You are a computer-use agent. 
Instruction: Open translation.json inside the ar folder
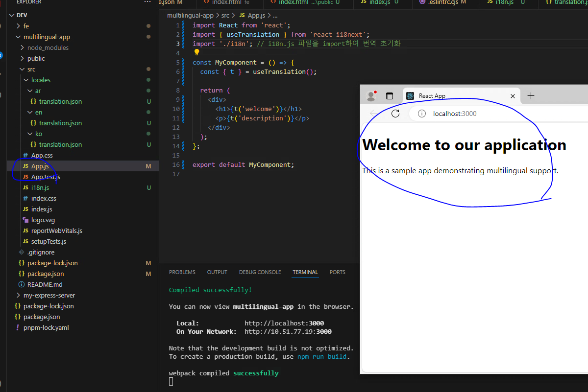[60, 101]
